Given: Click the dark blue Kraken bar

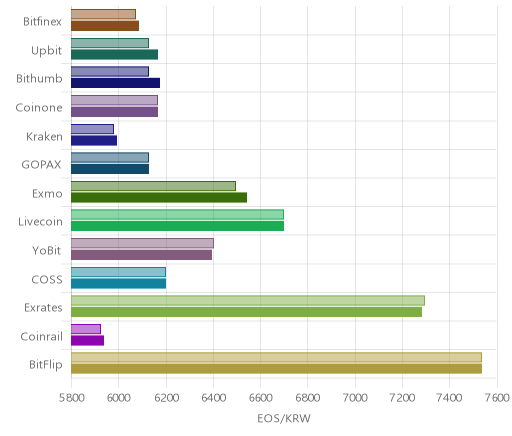Looking at the screenshot, I should pyautogui.click(x=94, y=140).
